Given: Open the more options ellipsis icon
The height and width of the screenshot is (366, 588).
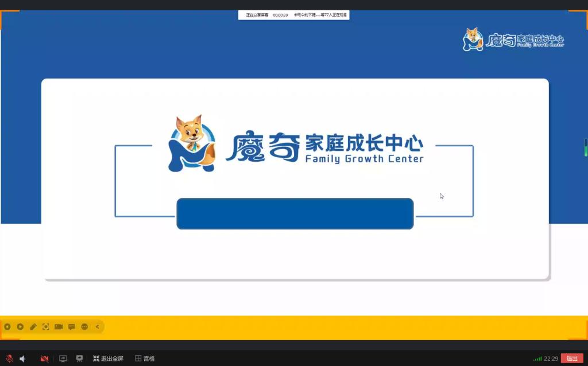Looking at the screenshot, I should click(x=84, y=326).
